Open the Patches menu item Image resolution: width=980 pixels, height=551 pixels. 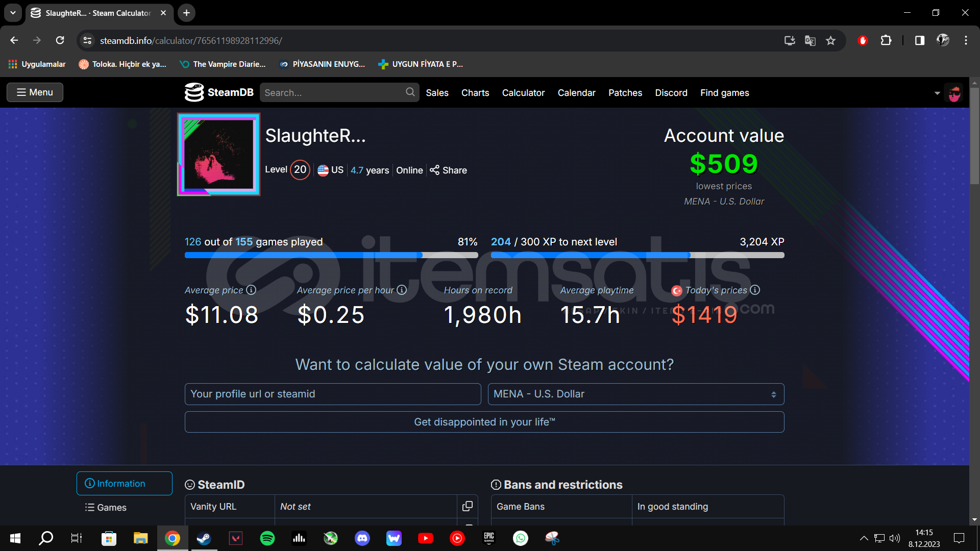(625, 92)
